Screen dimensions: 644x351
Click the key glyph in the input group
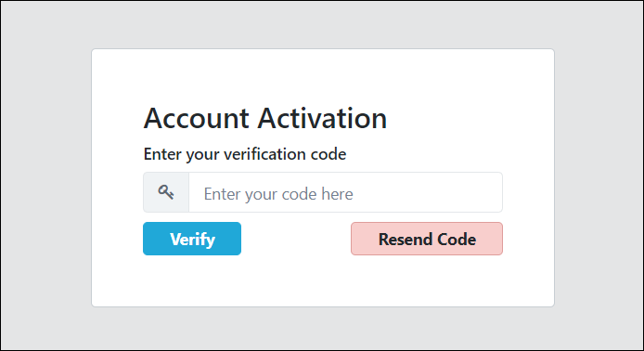(x=166, y=192)
